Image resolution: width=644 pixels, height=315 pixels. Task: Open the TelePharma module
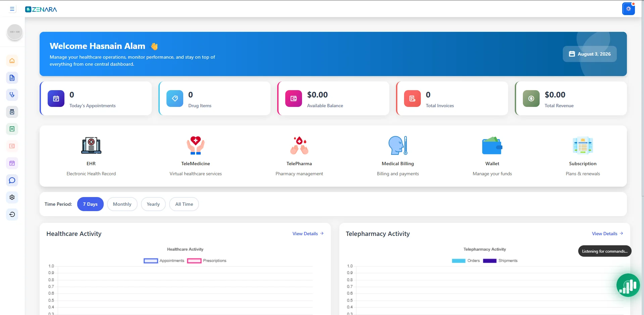coord(299,156)
